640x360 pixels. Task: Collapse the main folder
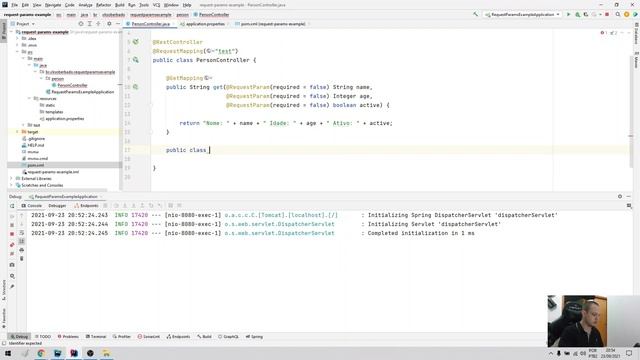pyautogui.click(x=24, y=58)
